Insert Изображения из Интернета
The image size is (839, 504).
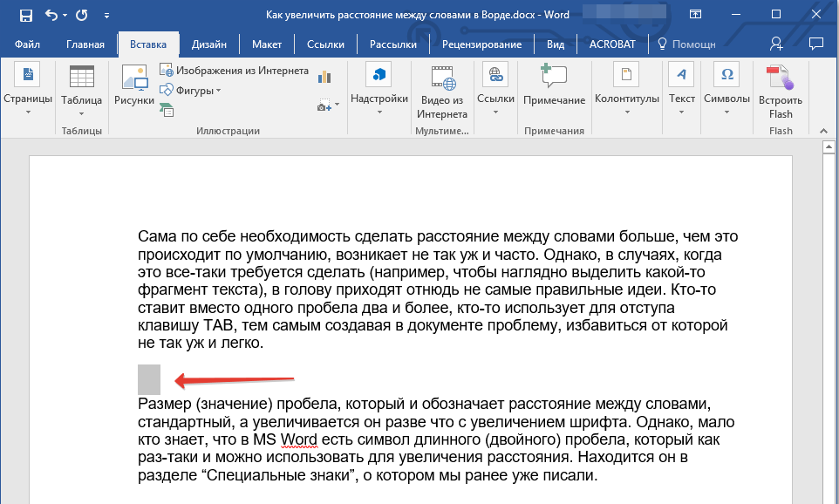tap(234, 71)
